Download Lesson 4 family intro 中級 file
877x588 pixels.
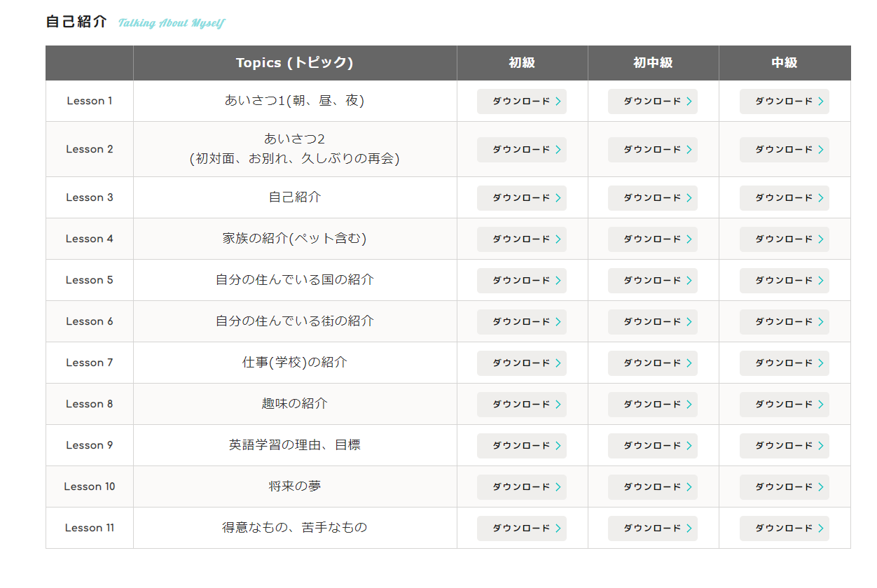[x=784, y=239]
